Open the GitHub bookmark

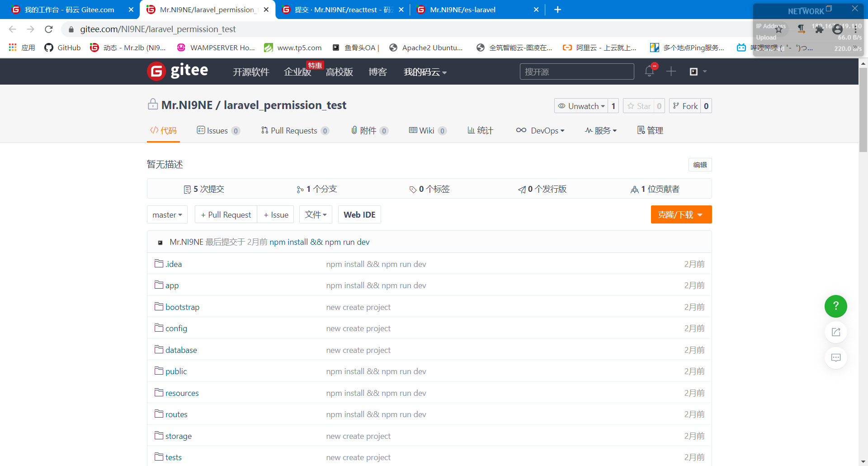[x=63, y=48]
